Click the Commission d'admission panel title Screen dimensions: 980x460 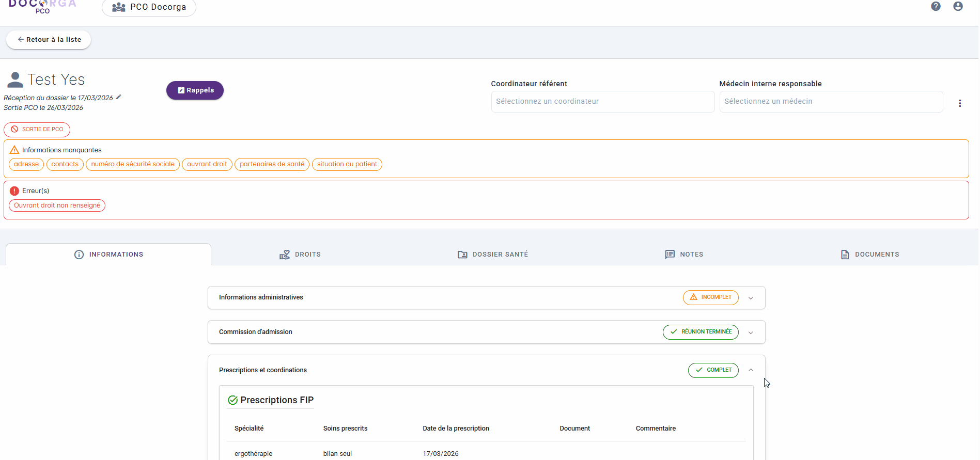point(256,332)
